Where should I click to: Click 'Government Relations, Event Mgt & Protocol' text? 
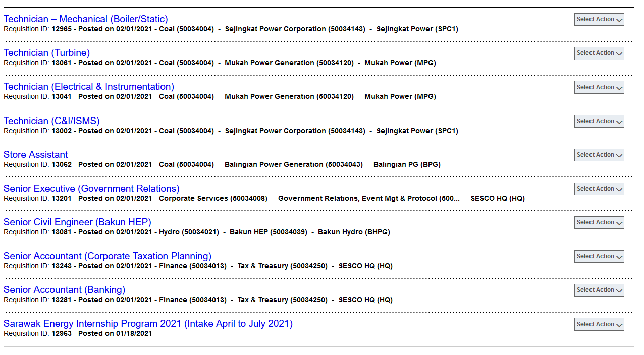369,198
